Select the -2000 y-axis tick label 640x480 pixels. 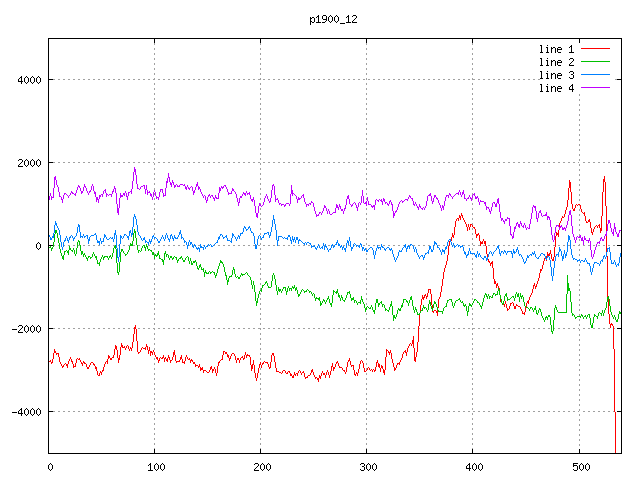click(24, 329)
